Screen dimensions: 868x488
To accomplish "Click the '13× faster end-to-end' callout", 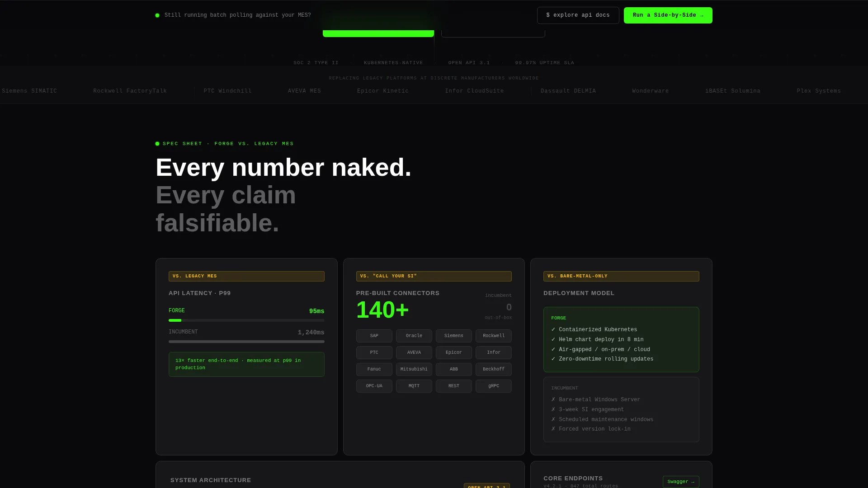I will point(246,364).
